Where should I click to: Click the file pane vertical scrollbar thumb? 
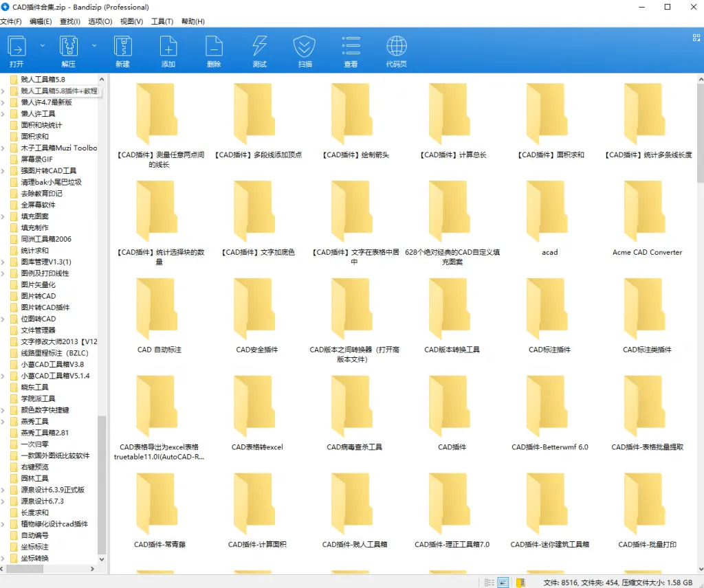[x=701, y=133]
